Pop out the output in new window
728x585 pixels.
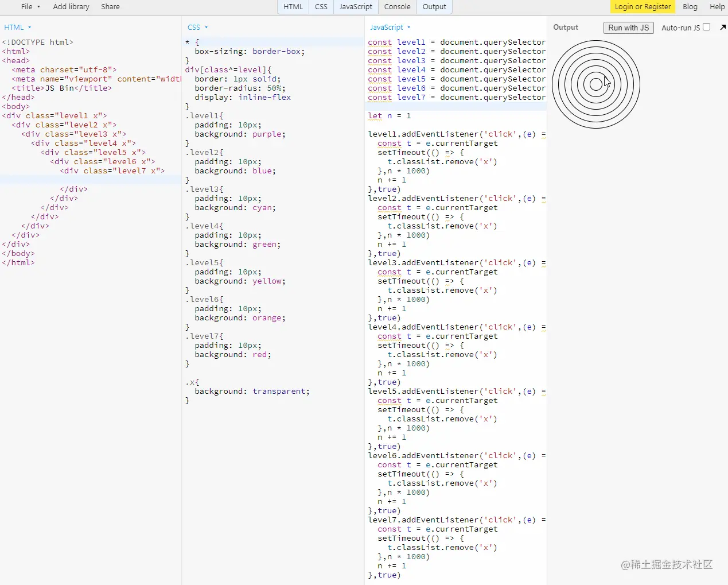click(722, 27)
